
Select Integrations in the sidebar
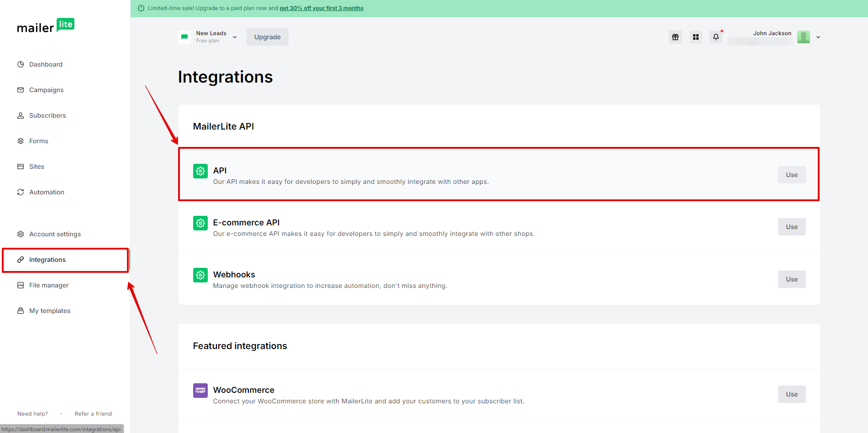[47, 260]
